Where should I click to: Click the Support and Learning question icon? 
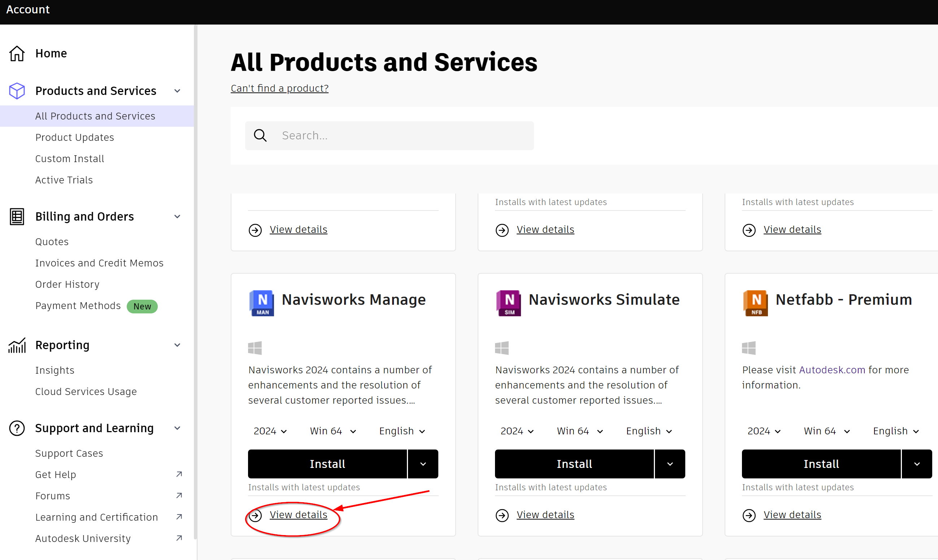(x=17, y=428)
